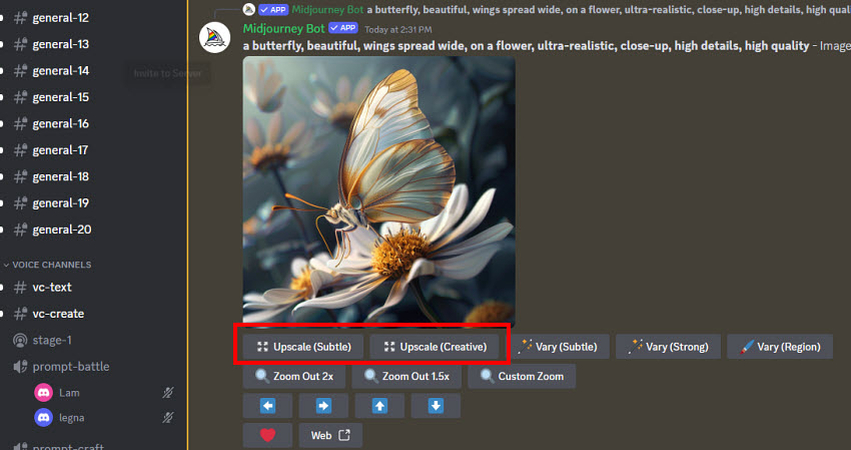Open the butterfly image preview
Image resolution: width=851 pixels, height=450 pixels.
pyautogui.click(x=379, y=192)
